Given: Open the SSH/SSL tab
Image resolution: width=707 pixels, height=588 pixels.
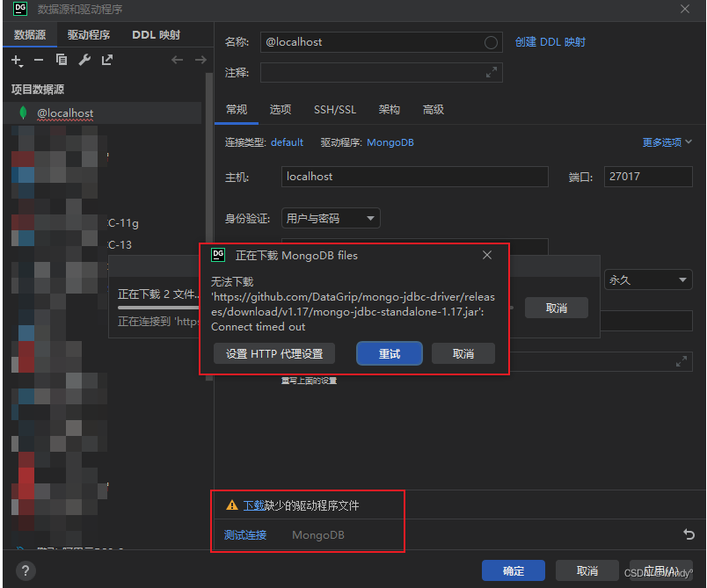Looking at the screenshot, I should click(335, 110).
